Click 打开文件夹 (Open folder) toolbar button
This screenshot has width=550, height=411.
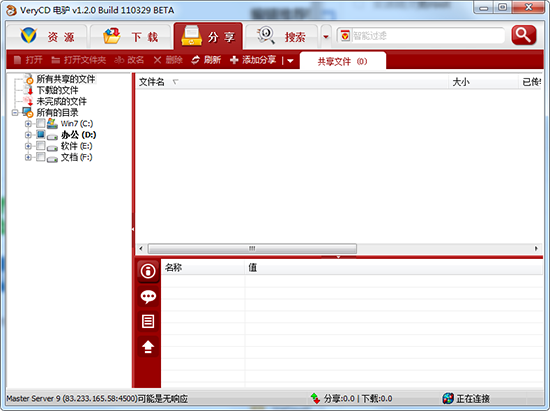tap(78, 60)
